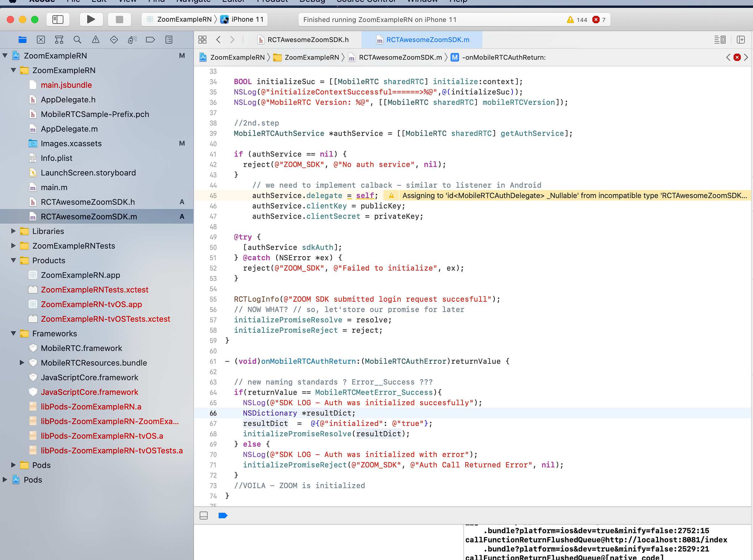Click the Run (play) button
Image resolution: width=753 pixels, height=560 pixels.
tap(91, 19)
